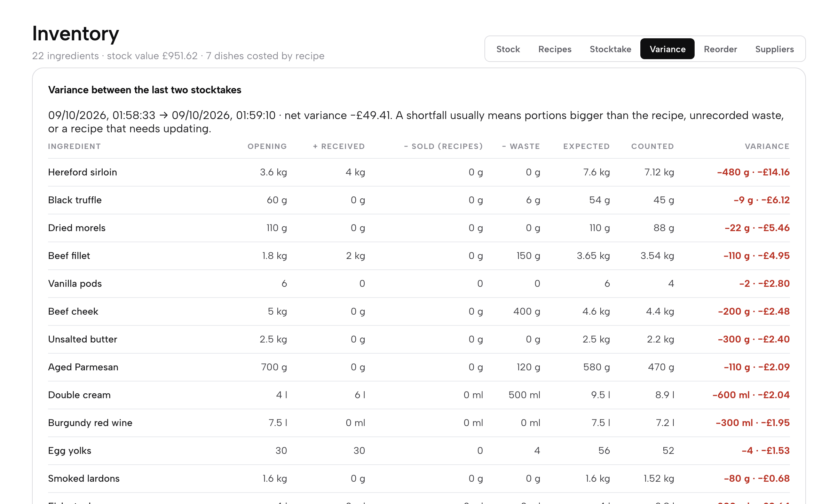
Task: Select the Black truffle ingredient name
Action: [75, 200]
